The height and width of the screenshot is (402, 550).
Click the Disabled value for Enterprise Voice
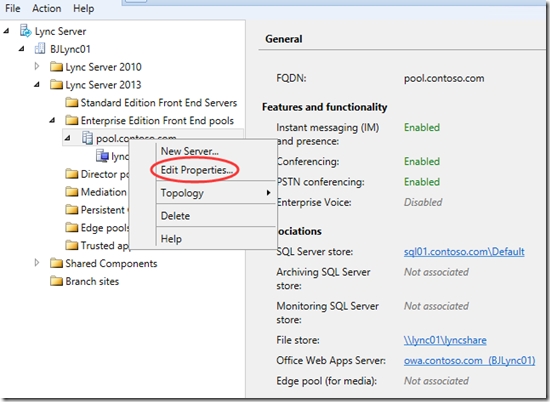(423, 202)
